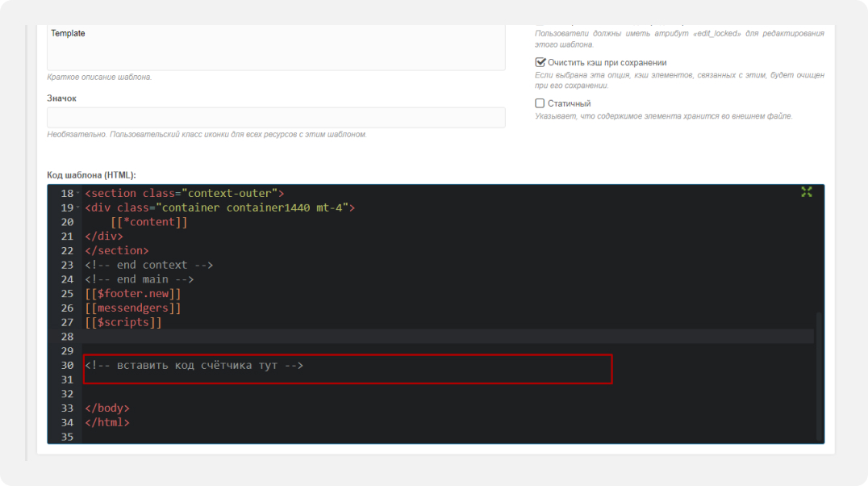Place cursor on the "вставить код счётчика тут" comment
This screenshot has height=486, width=868.
click(x=194, y=366)
